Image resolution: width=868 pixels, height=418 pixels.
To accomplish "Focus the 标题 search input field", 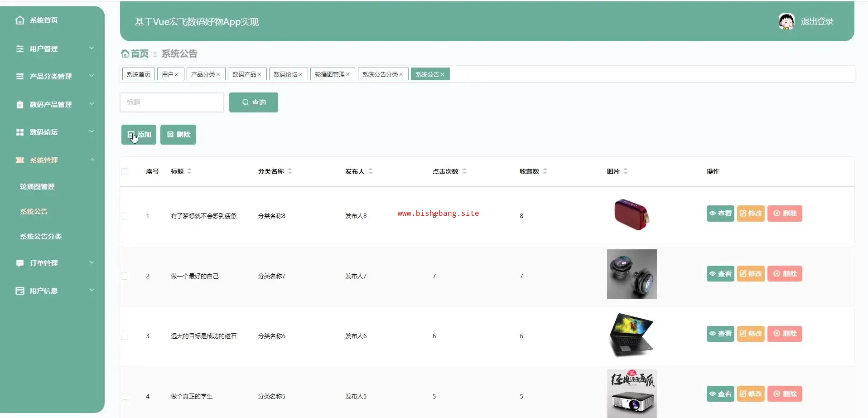I will 172,102.
